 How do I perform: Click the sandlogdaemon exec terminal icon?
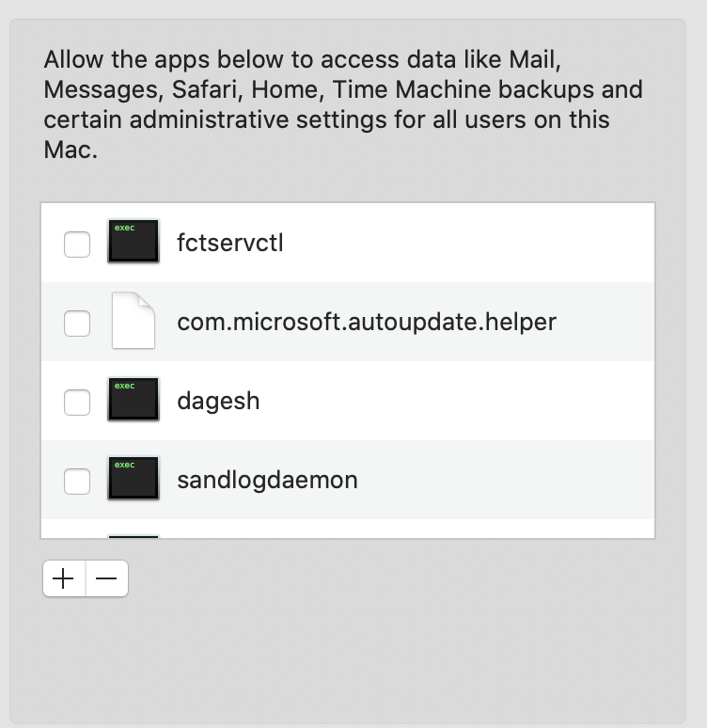coord(133,480)
